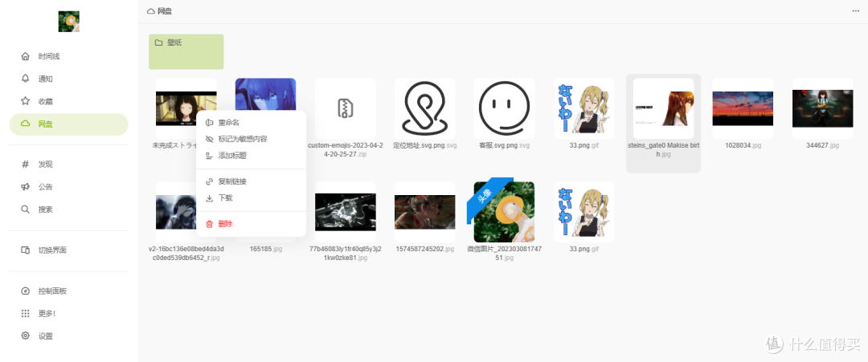Image resolution: width=868 pixels, height=362 pixels.
Task: Click the cloud icon in the 网盘 page header
Action: pos(150,11)
